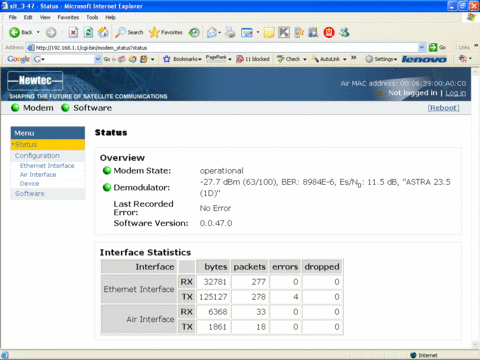Click the Demodulator green indicator
Viewport: 480px width, 360px height.
click(107, 187)
